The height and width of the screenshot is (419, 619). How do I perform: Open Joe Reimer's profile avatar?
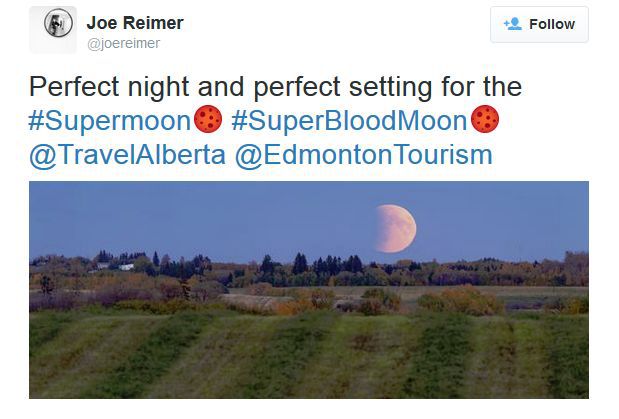53,30
